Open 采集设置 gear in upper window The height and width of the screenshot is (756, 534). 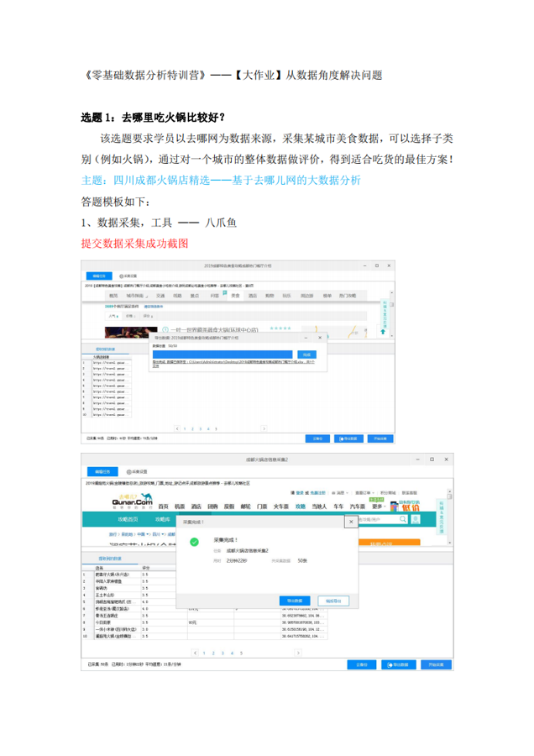point(128,276)
